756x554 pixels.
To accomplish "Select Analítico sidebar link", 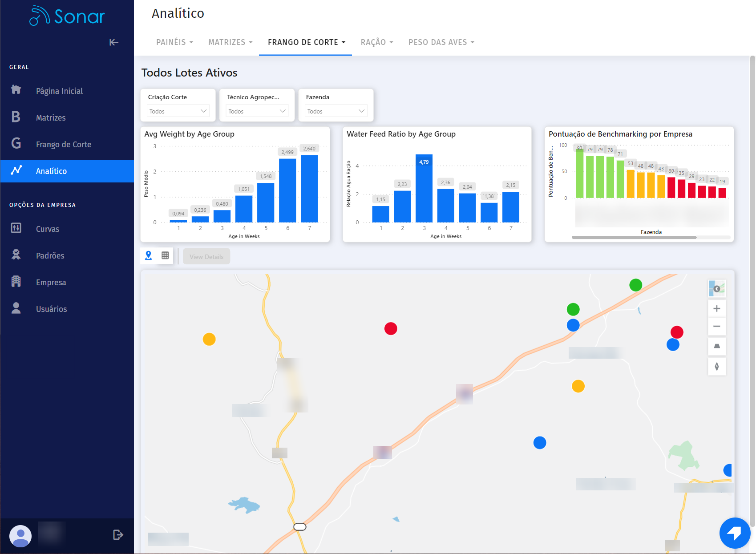I will pos(67,171).
